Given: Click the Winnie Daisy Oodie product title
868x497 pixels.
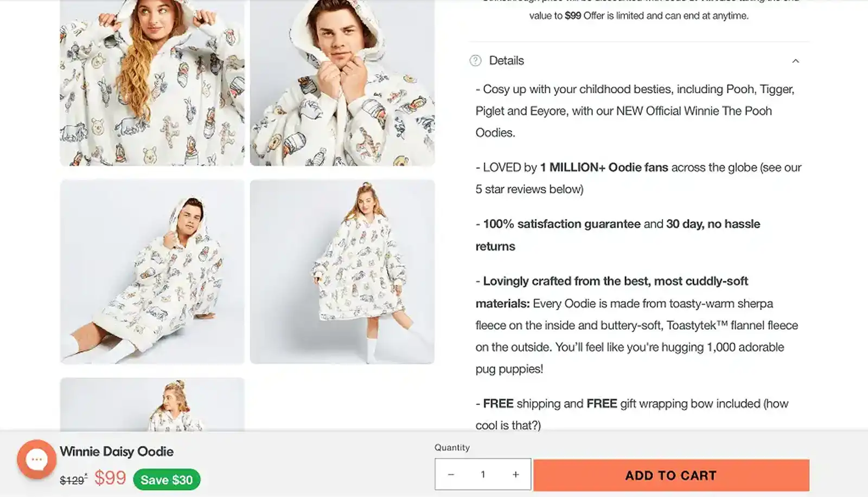Looking at the screenshot, I should coord(116,451).
